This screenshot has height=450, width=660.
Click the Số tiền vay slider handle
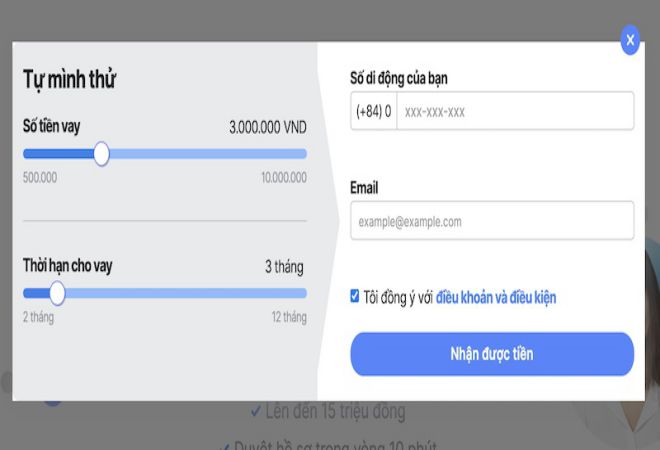point(101,154)
